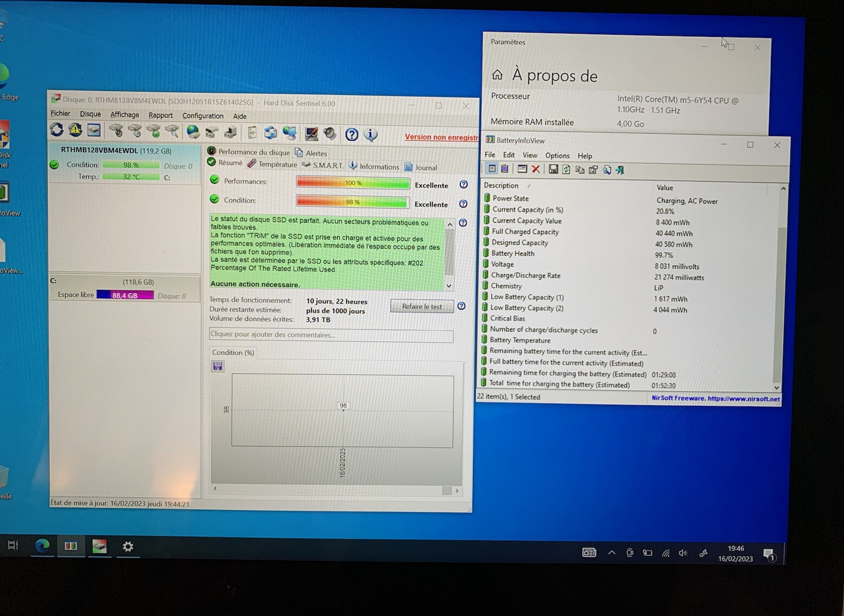The height and width of the screenshot is (616, 844).
Task: Click the green Condition 98 % bar in left panel
Action: pos(131,165)
